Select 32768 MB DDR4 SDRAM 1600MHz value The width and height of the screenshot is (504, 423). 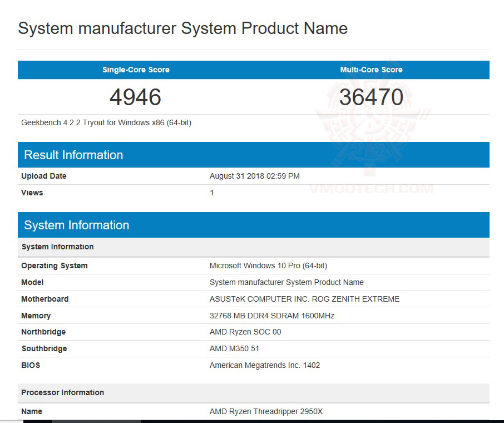coord(272,316)
